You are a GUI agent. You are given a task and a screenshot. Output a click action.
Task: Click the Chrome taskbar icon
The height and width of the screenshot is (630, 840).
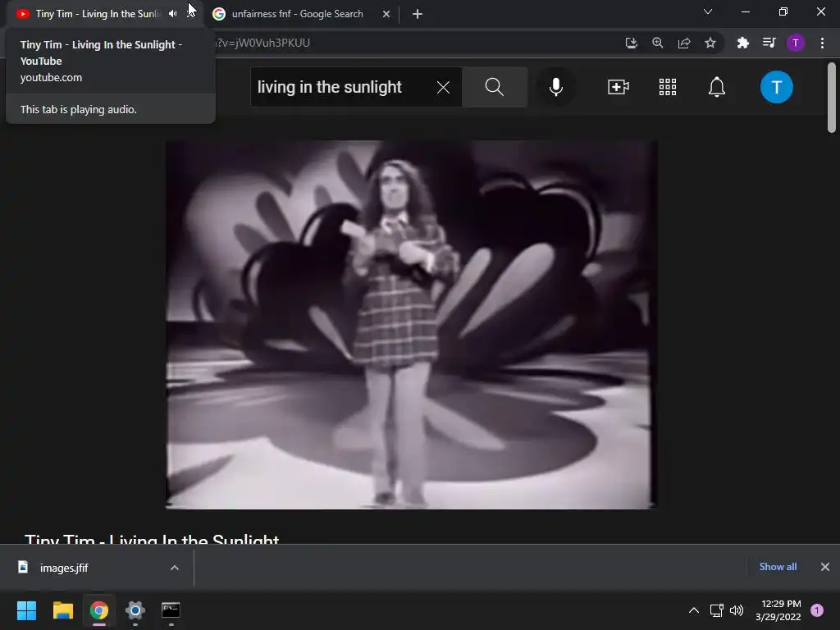click(99, 610)
